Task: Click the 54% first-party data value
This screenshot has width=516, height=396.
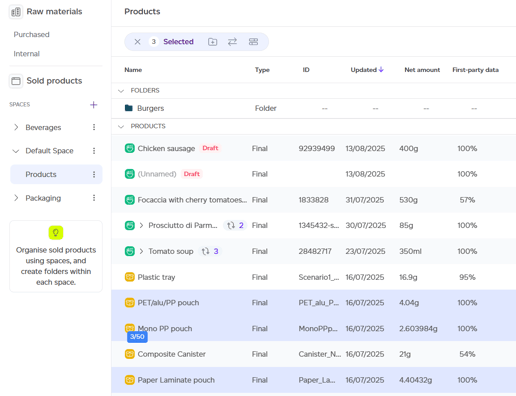Action: pos(467,354)
